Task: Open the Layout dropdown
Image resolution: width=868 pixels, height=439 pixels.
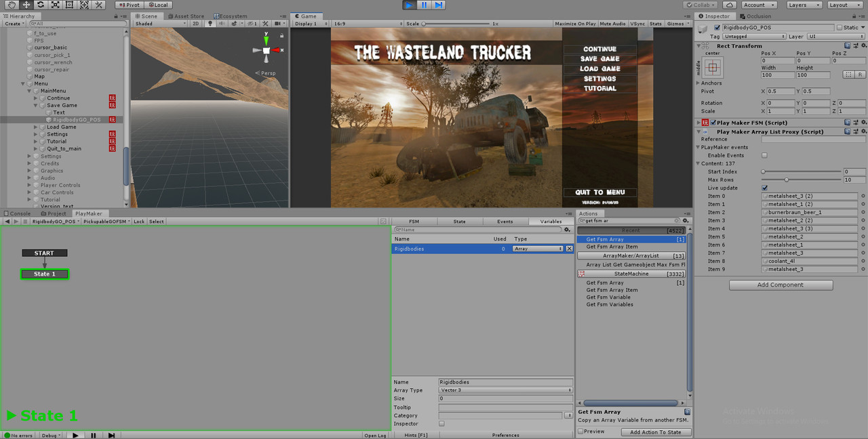Action: pos(845,5)
